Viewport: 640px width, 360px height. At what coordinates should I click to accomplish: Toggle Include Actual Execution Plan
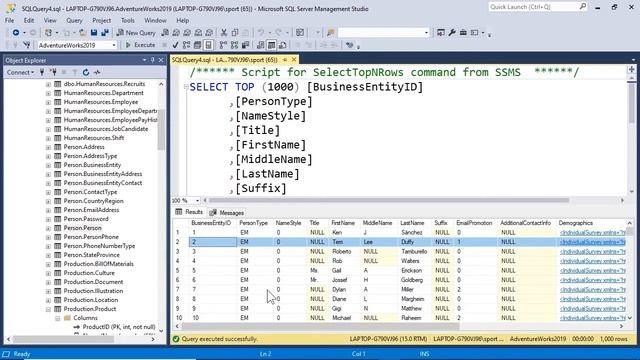[x=223, y=45]
